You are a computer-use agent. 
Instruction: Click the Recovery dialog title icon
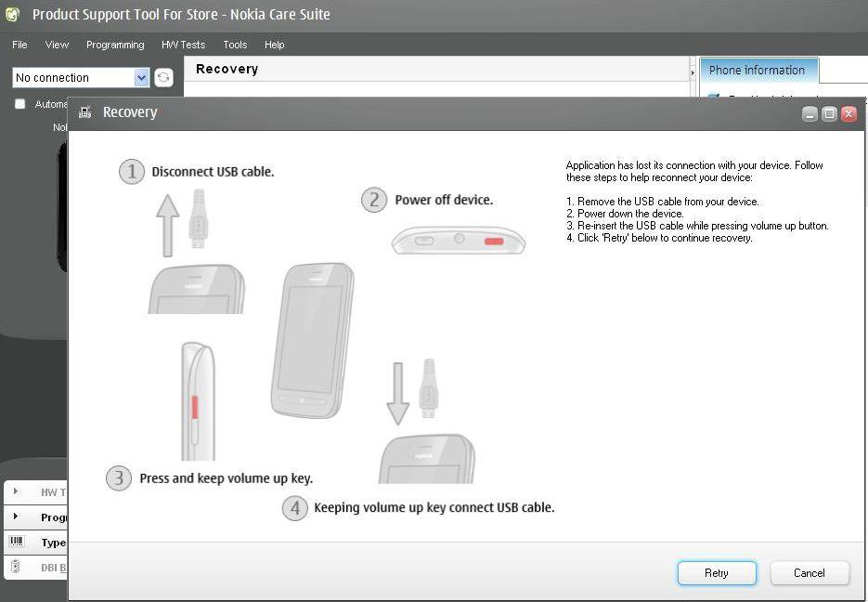[85, 112]
